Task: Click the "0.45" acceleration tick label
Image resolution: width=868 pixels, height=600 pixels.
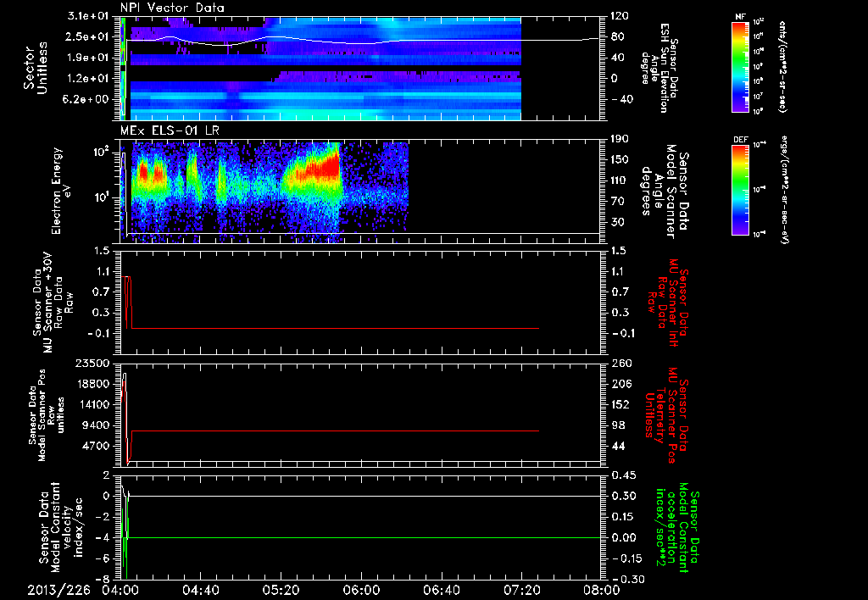Action: tap(624, 475)
